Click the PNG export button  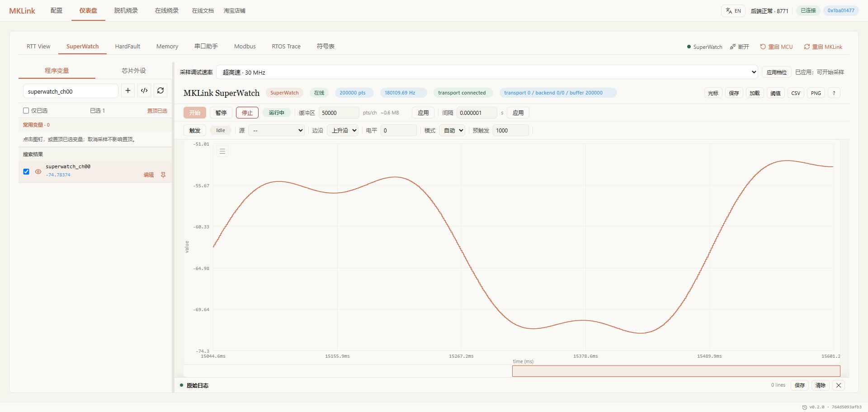pyautogui.click(x=816, y=93)
